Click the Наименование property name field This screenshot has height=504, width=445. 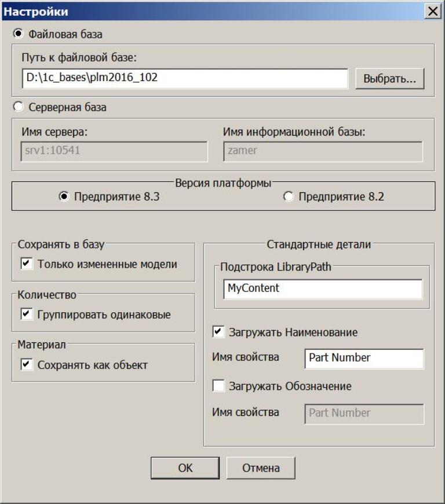[363, 358]
